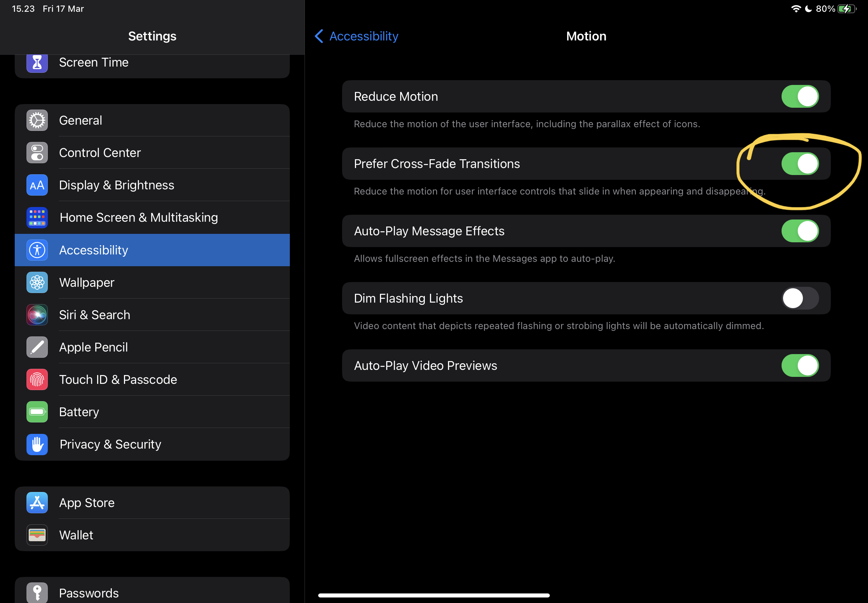The height and width of the screenshot is (603, 868).
Task: Disable the Reduce Motion switch
Action: pos(800,96)
